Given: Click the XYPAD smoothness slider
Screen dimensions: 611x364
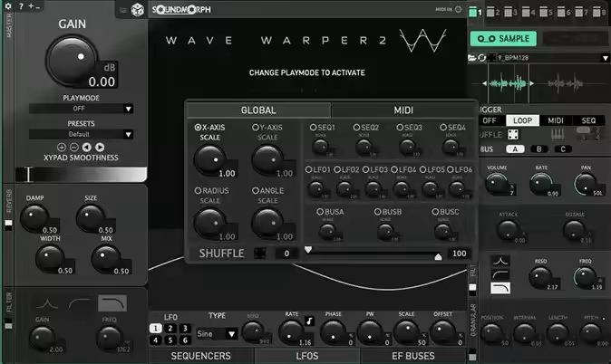Looking at the screenshot, I should tap(81, 173).
